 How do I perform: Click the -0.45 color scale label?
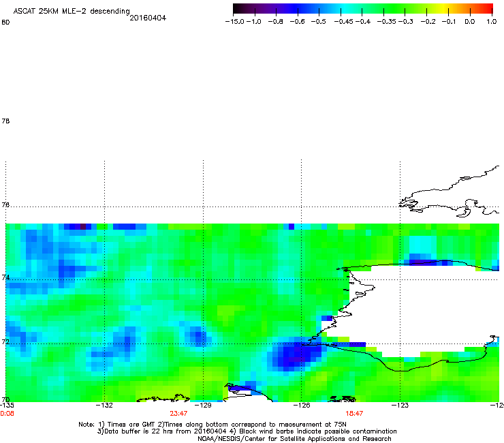coord(344,22)
